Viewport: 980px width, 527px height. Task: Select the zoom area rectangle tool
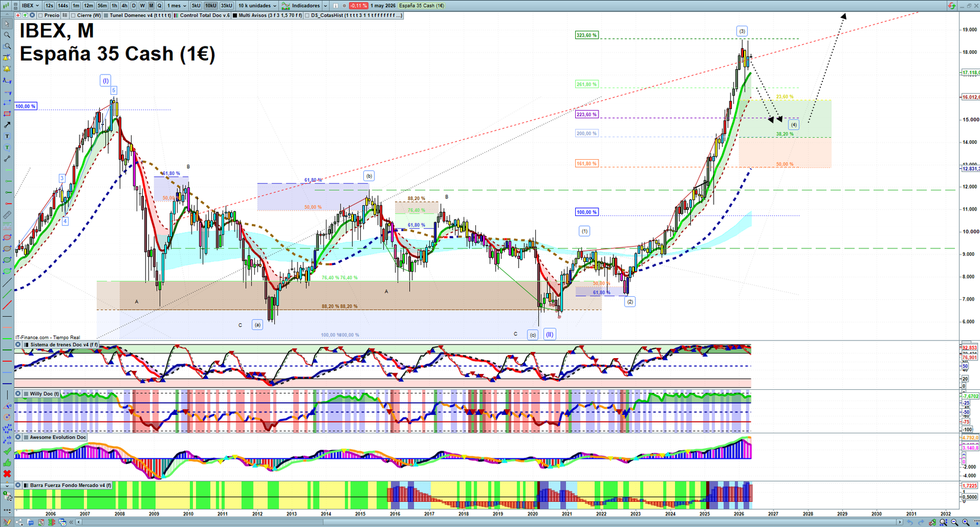click(x=7, y=46)
